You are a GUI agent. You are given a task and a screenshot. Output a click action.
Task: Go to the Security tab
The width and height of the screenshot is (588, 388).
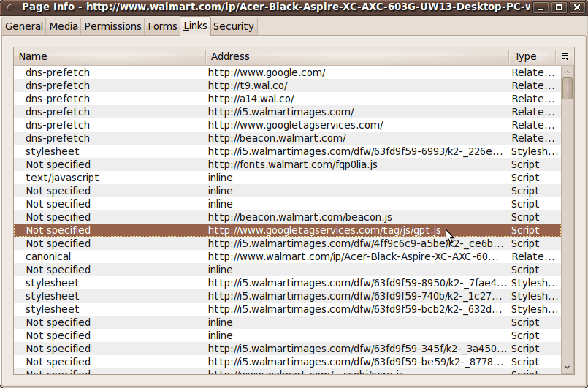[234, 26]
